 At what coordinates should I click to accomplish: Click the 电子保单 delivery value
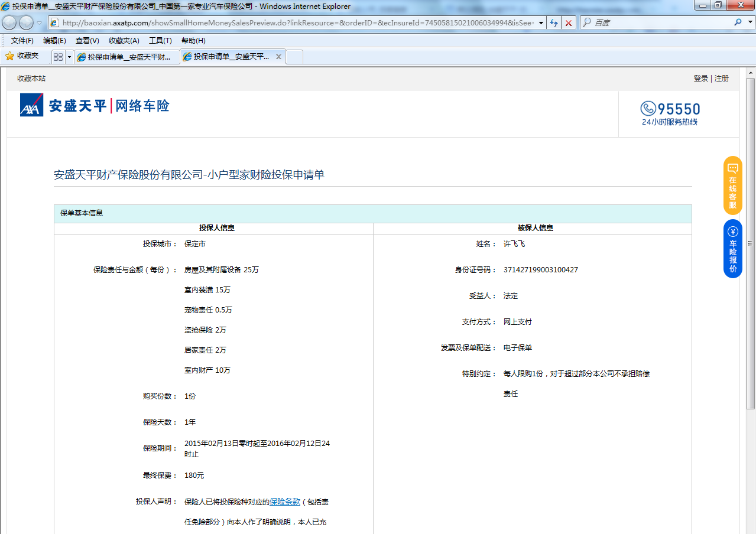coord(518,348)
